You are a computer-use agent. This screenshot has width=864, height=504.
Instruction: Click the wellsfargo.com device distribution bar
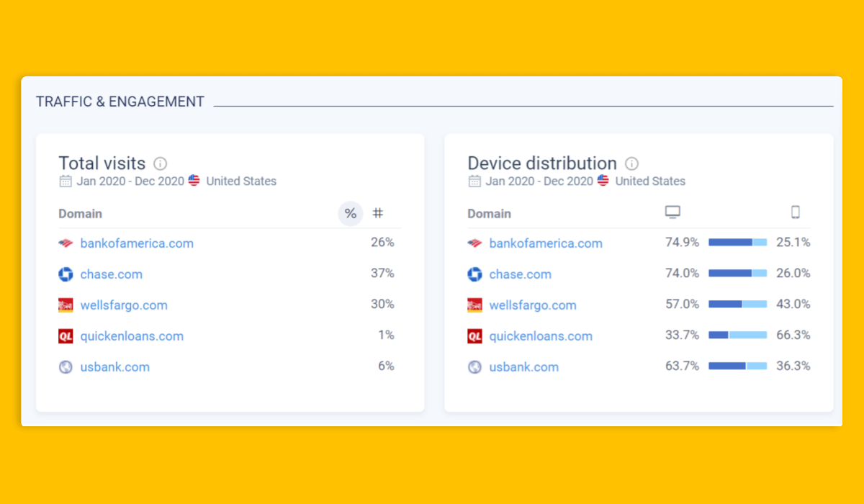(738, 305)
